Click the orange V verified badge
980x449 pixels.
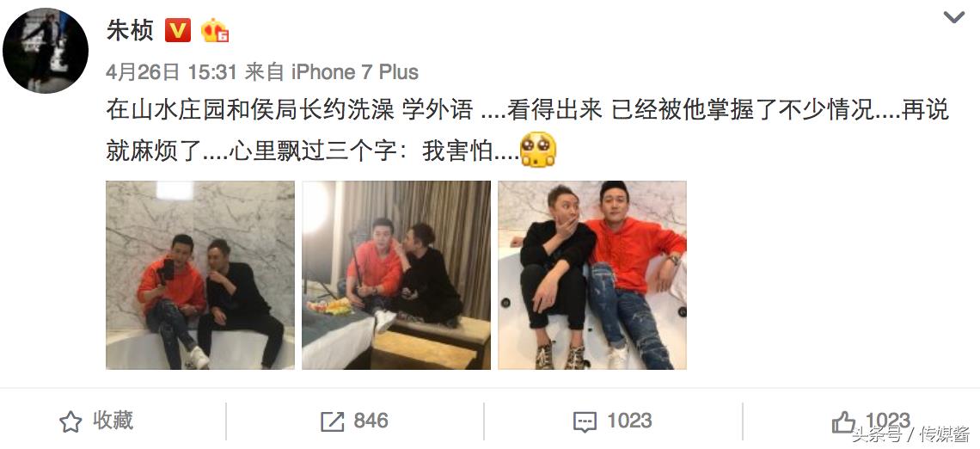click(177, 30)
